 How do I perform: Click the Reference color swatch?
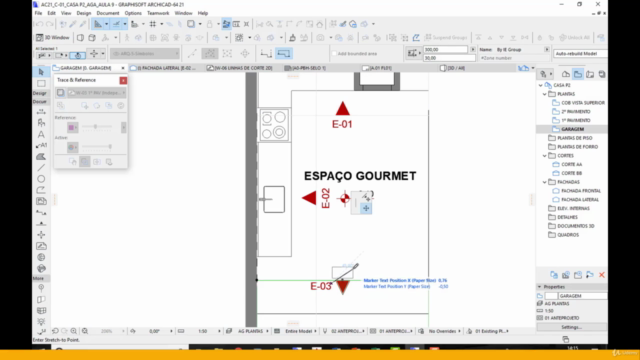coord(73,128)
